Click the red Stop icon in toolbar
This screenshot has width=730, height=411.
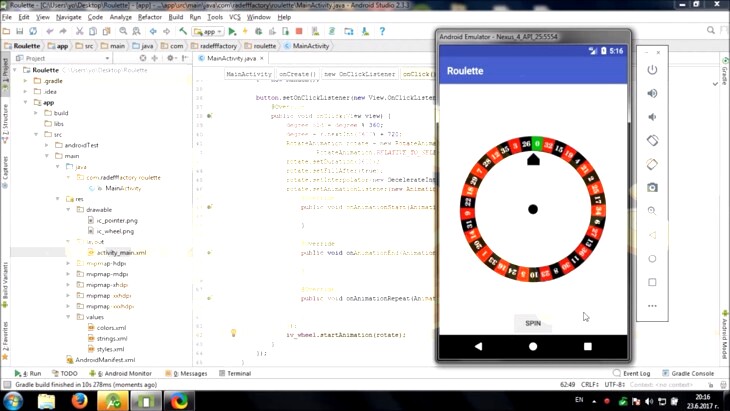click(x=299, y=31)
